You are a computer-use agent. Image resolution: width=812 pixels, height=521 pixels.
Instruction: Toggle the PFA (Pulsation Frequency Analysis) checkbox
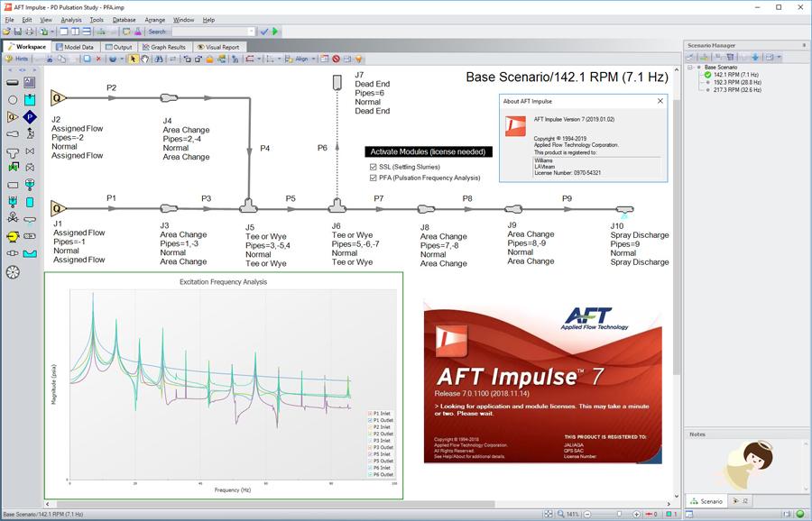tap(373, 178)
